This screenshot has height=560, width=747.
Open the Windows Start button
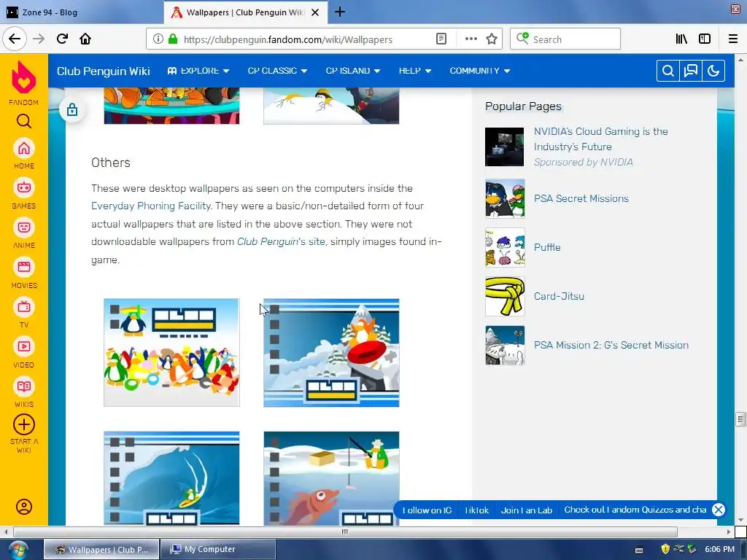[x=17, y=550]
